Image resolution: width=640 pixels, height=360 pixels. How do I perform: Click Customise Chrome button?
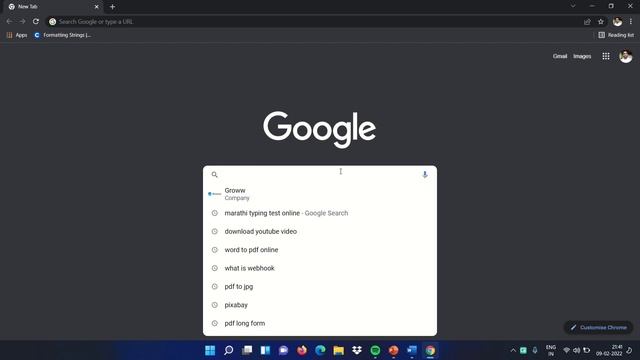tap(598, 327)
